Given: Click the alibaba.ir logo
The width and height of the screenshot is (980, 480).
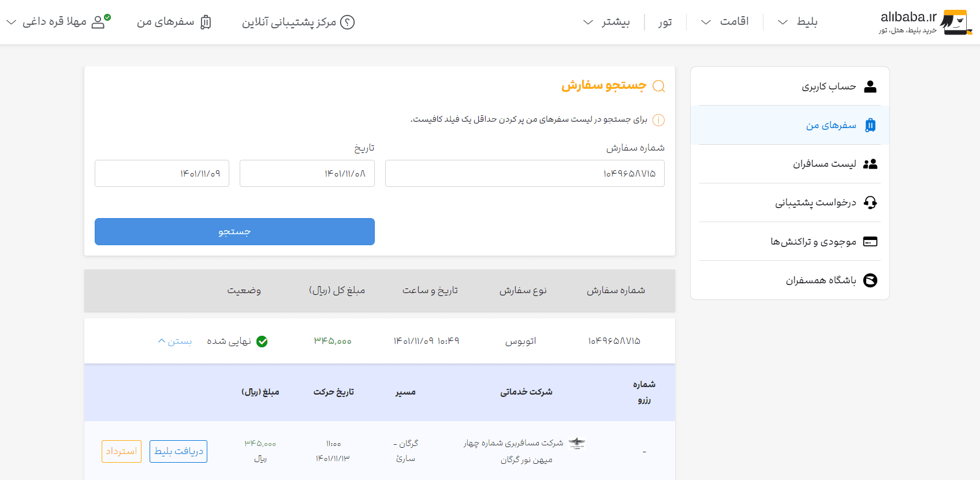Looking at the screenshot, I should point(926,22).
